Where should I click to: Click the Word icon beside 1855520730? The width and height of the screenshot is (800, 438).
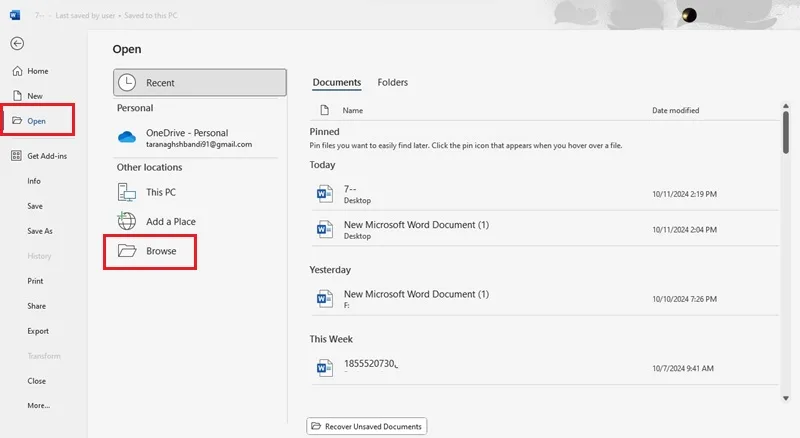click(324, 368)
